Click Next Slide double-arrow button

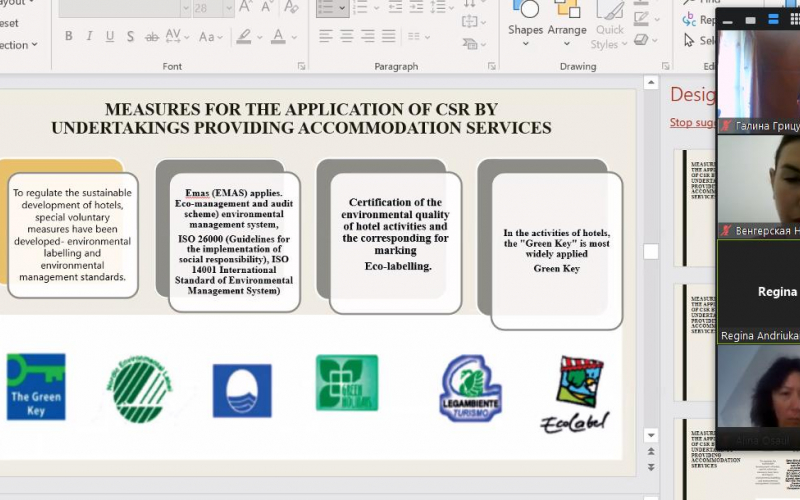[651, 467]
